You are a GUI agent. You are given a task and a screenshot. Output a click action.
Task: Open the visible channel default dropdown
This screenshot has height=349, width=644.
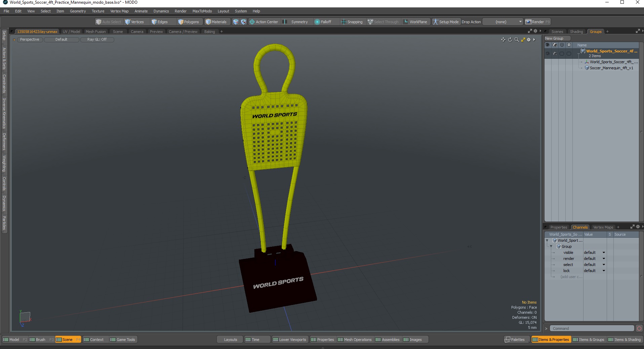(x=594, y=253)
